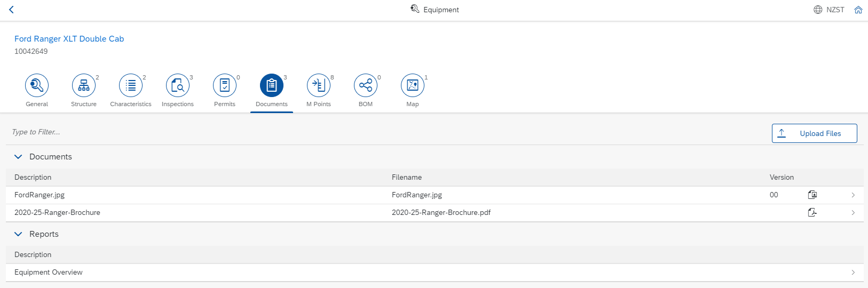Open the M Points tab icon
The height and width of the screenshot is (288, 868).
319,85
